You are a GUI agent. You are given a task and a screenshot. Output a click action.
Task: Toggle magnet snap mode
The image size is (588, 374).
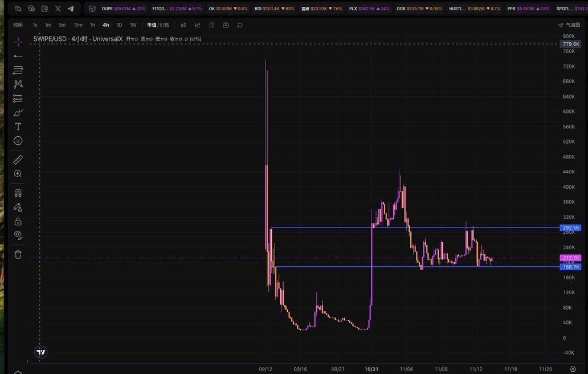[x=18, y=193]
